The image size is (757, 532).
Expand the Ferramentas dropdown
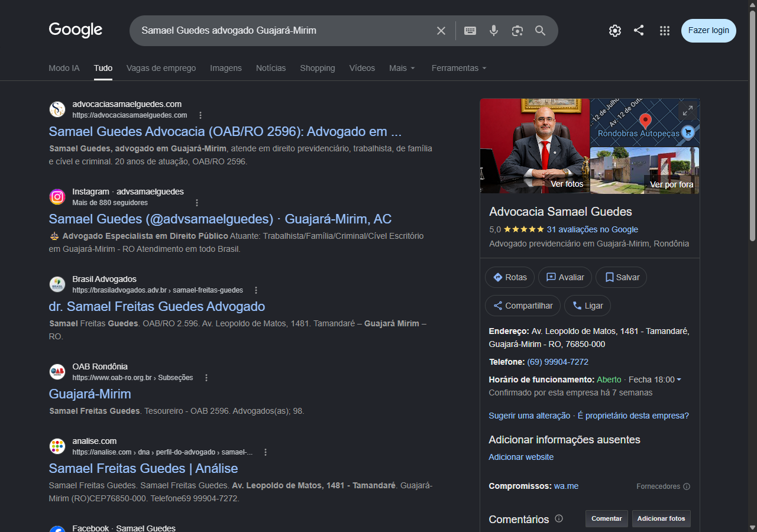click(x=459, y=68)
